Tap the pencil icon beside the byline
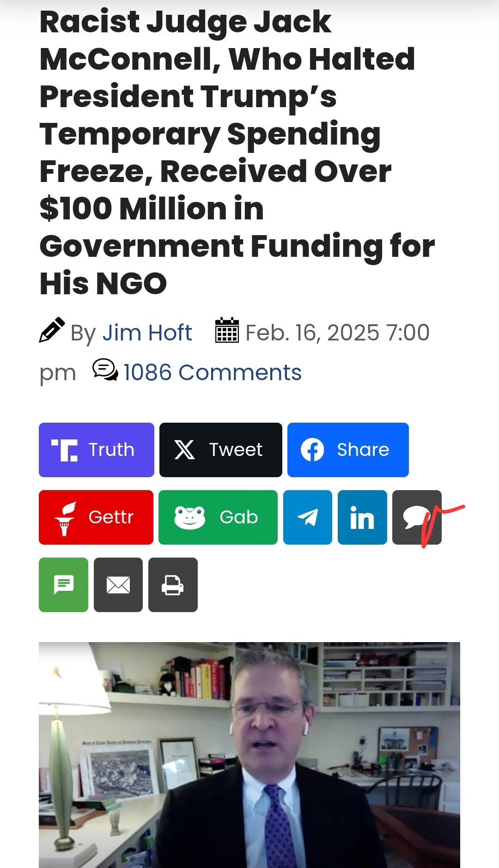Screen dimensions: 499x868 (x=52, y=330)
